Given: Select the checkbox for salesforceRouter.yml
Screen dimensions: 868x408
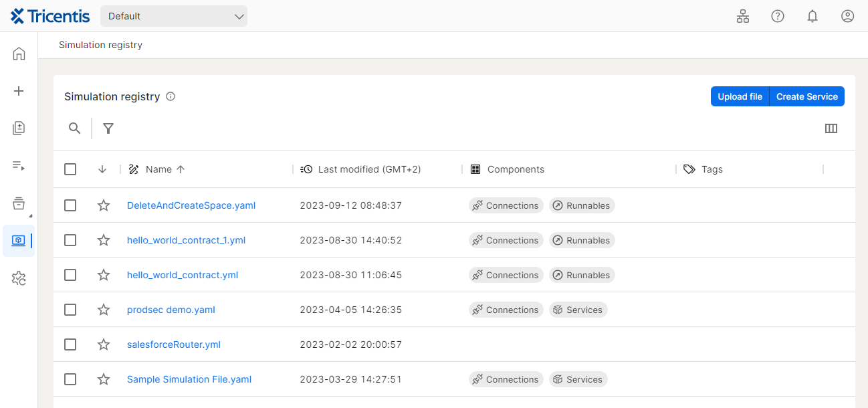Looking at the screenshot, I should tap(70, 344).
